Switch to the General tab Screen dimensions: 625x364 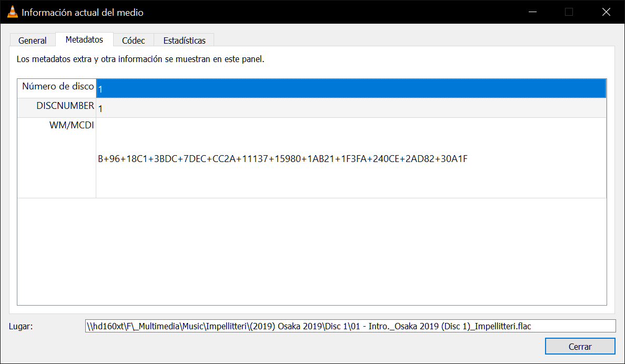[32, 41]
